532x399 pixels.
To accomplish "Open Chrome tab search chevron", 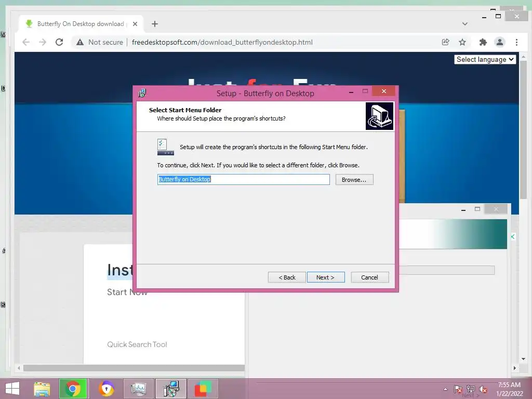I will click(x=465, y=24).
